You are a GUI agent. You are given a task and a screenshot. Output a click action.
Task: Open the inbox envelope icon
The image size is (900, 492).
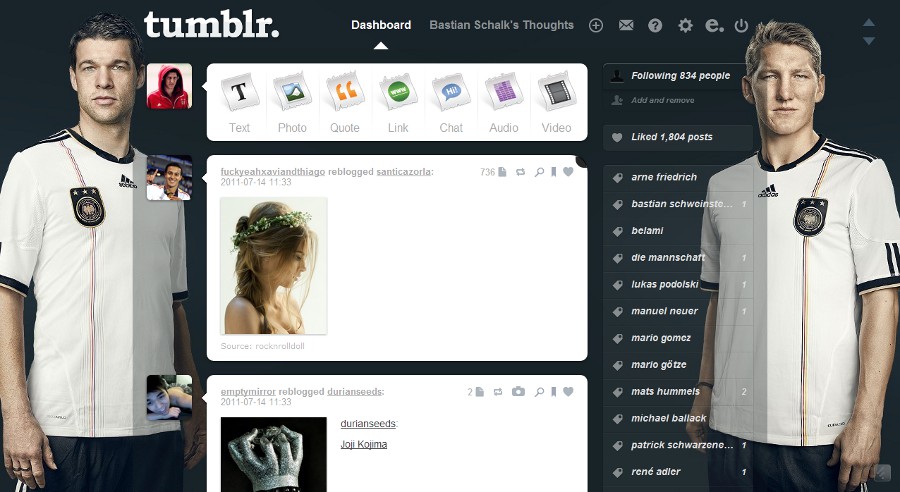(x=626, y=25)
